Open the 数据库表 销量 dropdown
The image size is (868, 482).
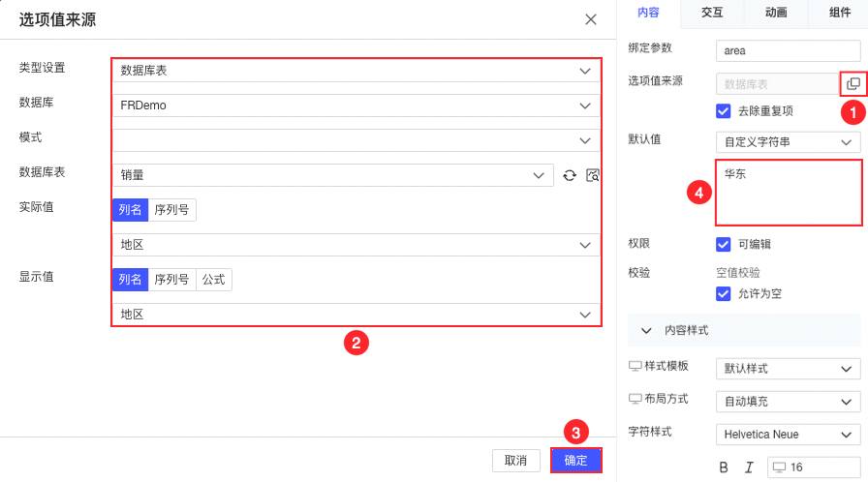[333, 175]
